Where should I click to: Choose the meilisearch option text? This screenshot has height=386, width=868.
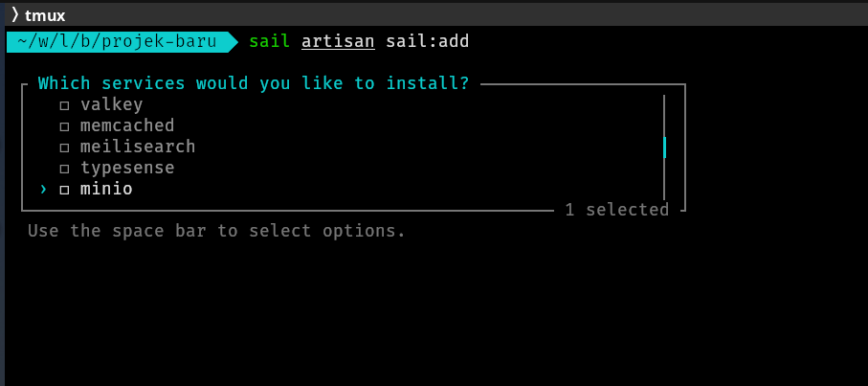pos(138,147)
